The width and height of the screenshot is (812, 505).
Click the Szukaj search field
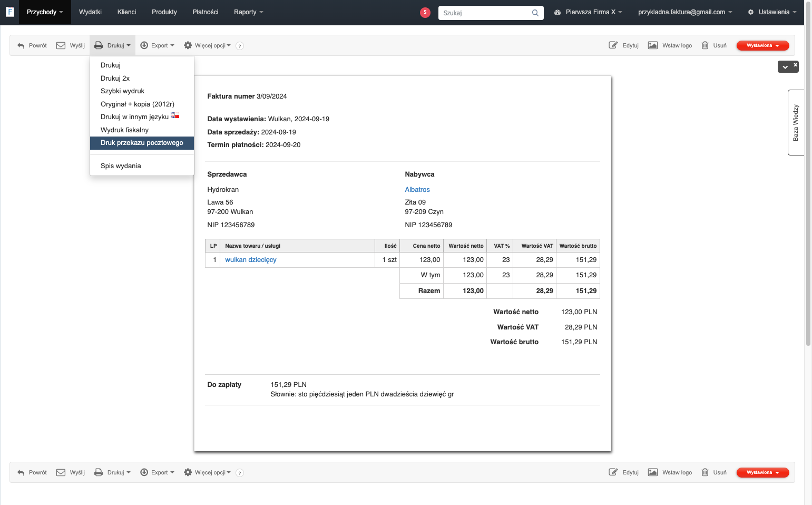click(x=491, y=13)
